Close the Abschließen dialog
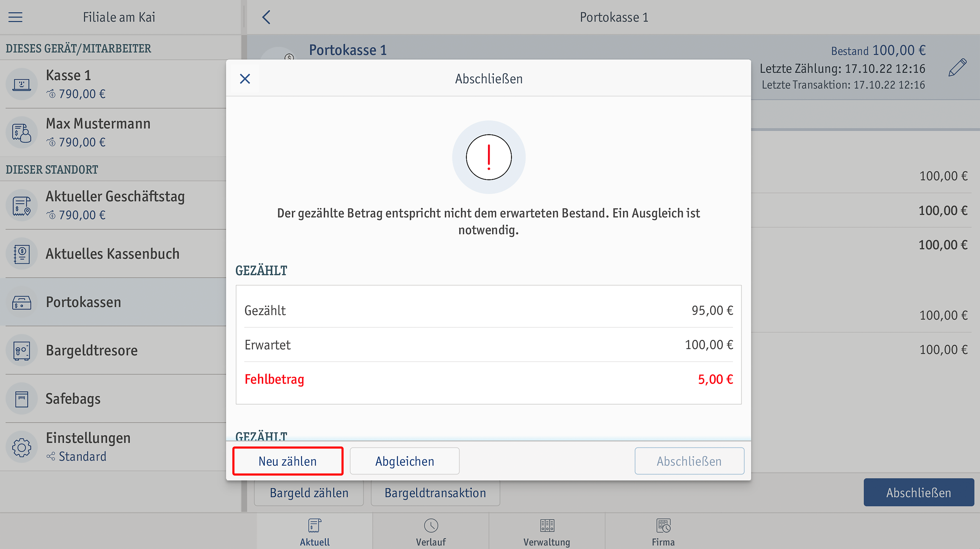This screenshot has height=549, width=980. pyautogui.click(x=245, y=79)
